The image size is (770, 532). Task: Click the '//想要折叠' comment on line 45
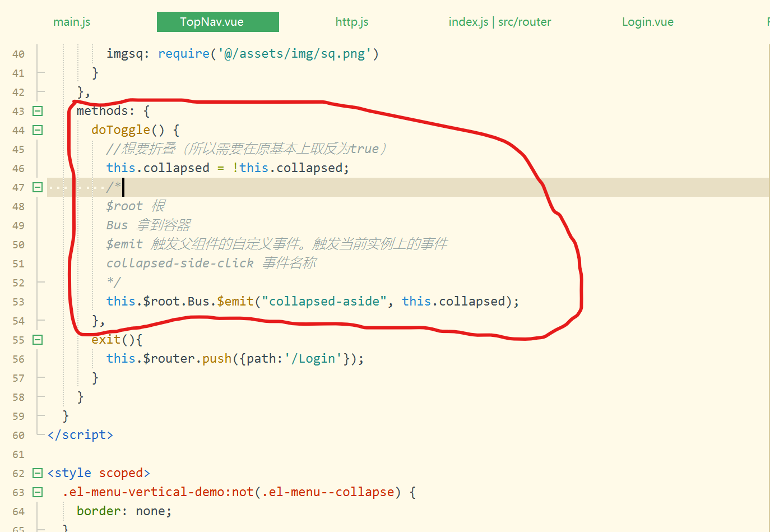pos(247,149)
